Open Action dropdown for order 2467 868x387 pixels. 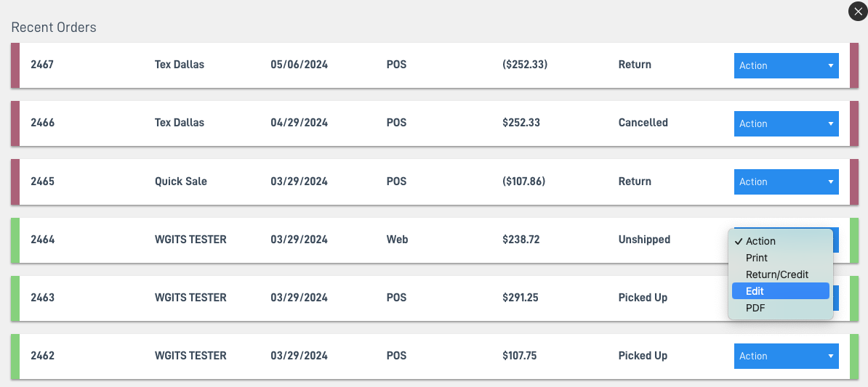(x=786, y=65)
